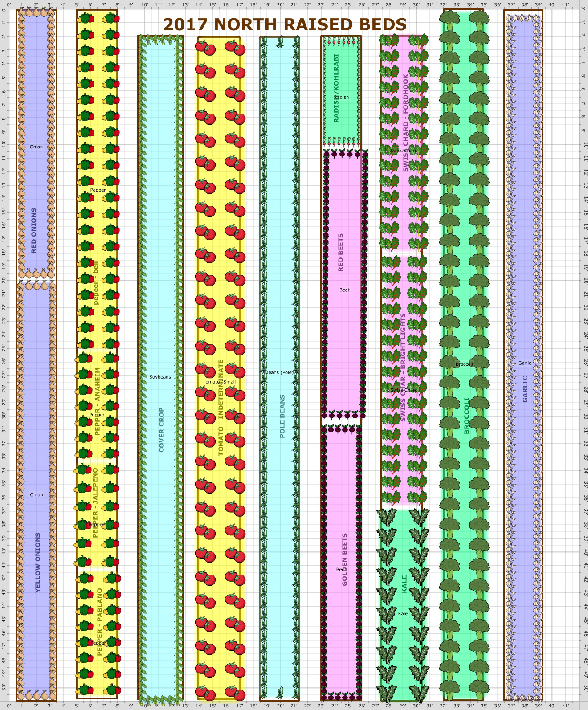The height and width of the screenshot is (710, 588).
Task: Click the Tomato (Small) plant label
Action: [x=220, y=382]
